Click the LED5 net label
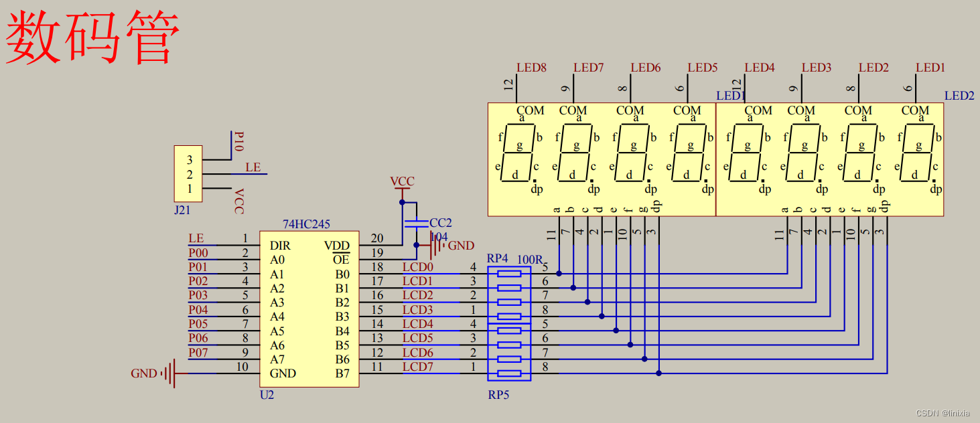The width and height of the screenshot is (980, 423). click(703, 68)
